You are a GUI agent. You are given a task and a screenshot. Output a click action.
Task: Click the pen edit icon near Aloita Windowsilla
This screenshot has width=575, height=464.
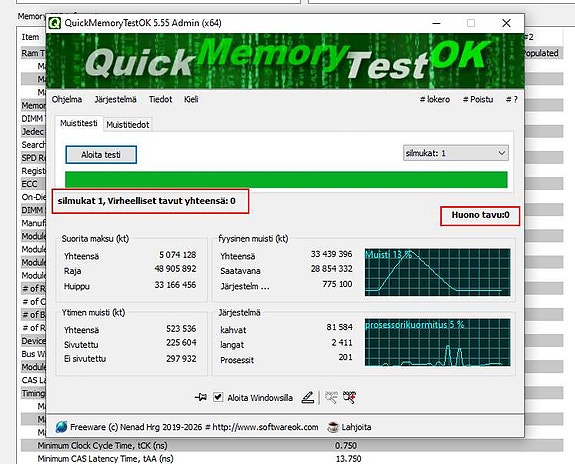pos(308,397)
